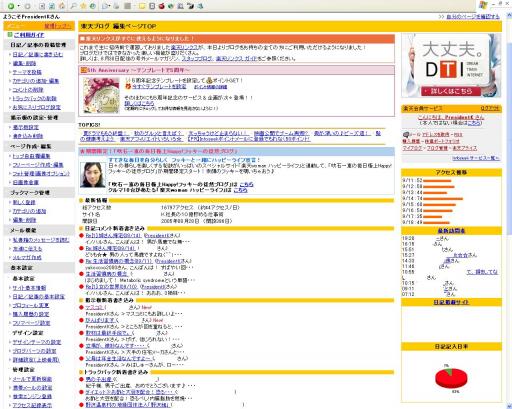Click こちら link after Happyラッキー blog line

coord(246,184)
